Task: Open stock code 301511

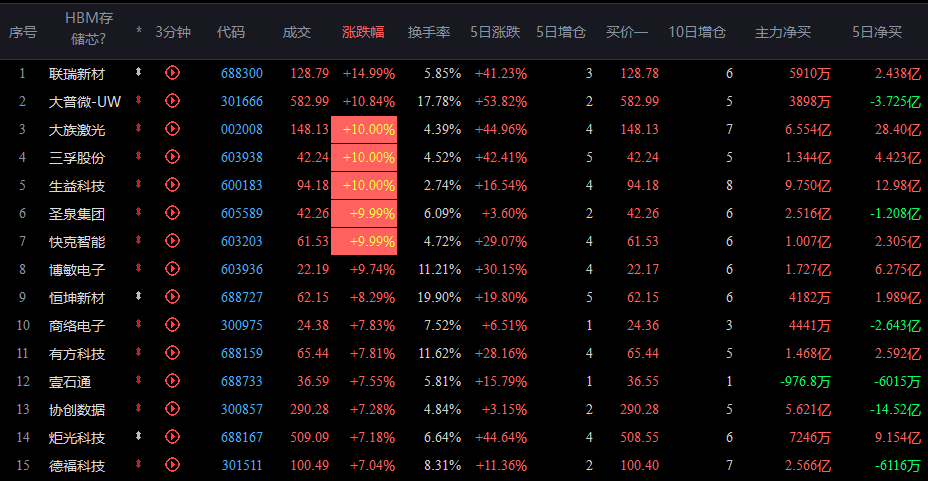Action: pos(241,465)
